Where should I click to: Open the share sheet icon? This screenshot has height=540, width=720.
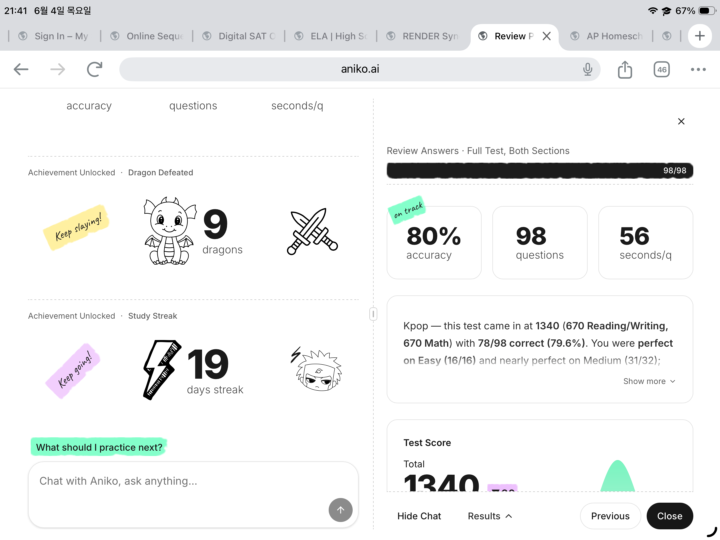(624, 69)
